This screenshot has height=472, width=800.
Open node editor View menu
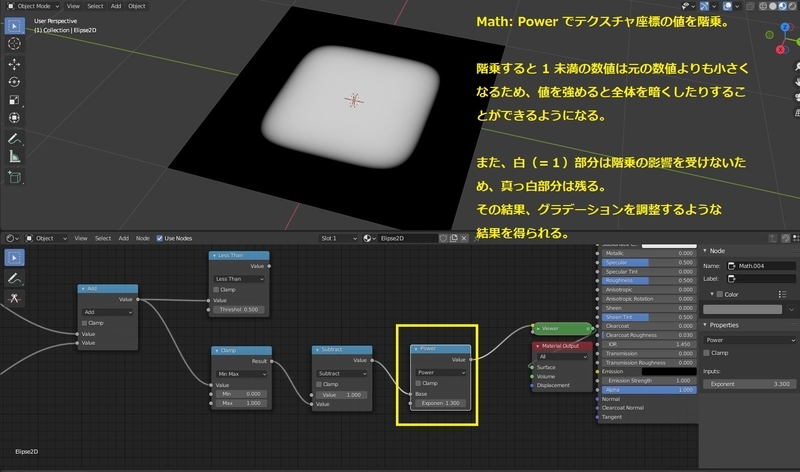pos(81,238)
